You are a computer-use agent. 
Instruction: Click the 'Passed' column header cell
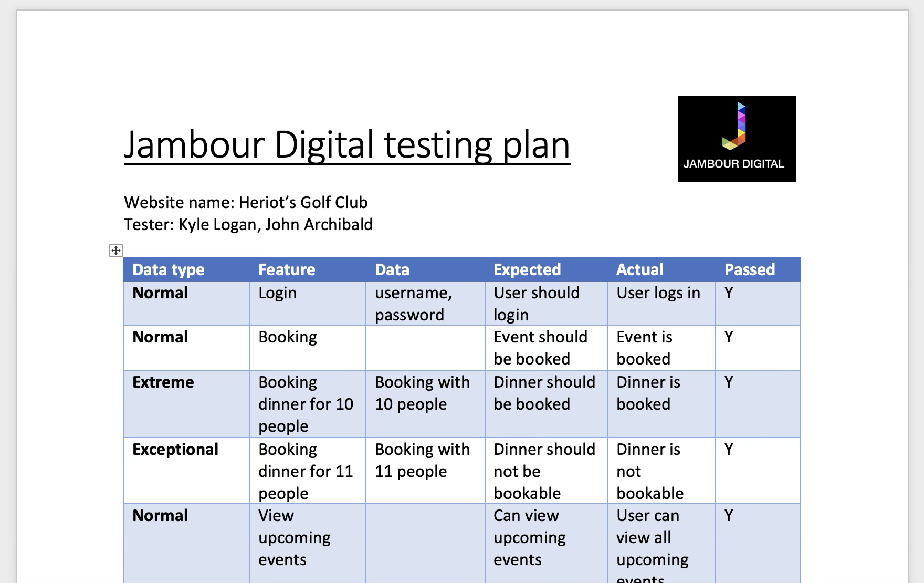tap(750, 269)
